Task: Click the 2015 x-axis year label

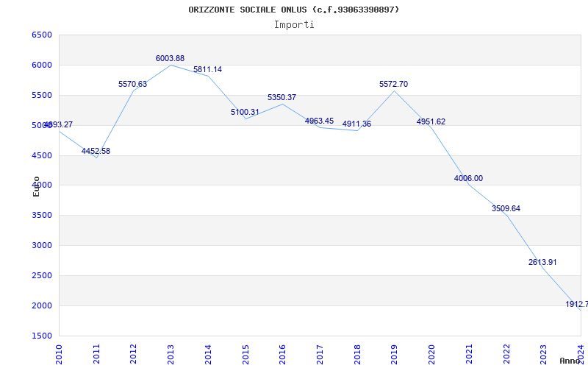Action: click(x=245, y=354)
